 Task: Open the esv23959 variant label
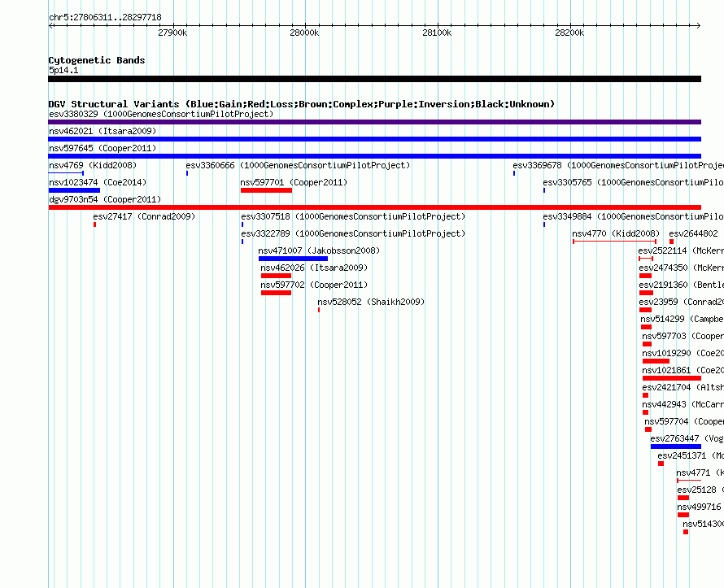click(682, 302)
